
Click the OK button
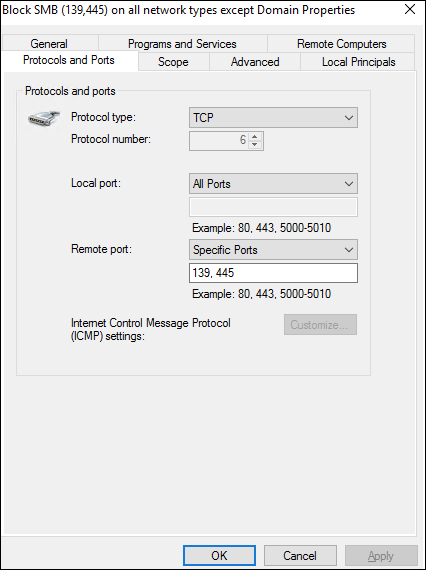pos(219,555)
